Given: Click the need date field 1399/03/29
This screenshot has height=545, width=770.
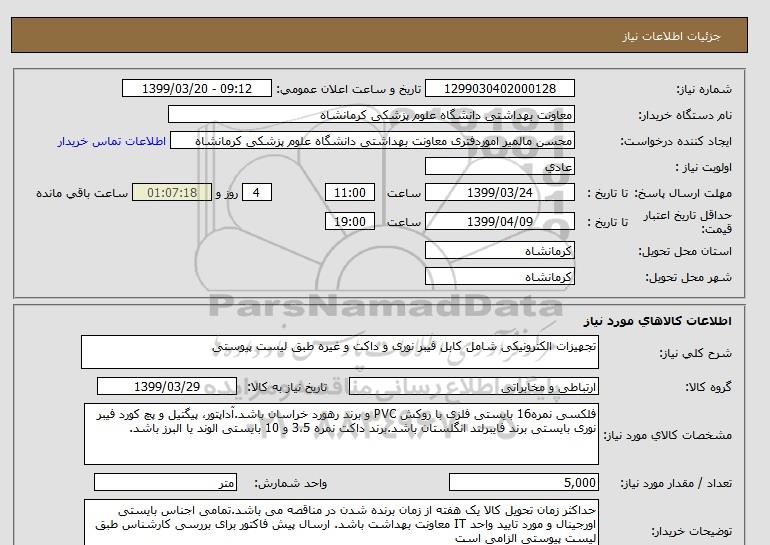Looking at the screenshot, I should [167, 386].
